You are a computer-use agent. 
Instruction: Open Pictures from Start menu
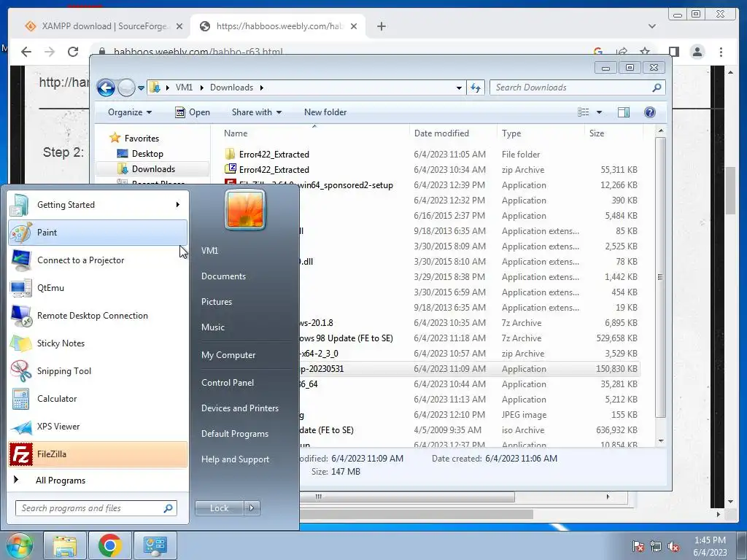click(x=216, y=302)
